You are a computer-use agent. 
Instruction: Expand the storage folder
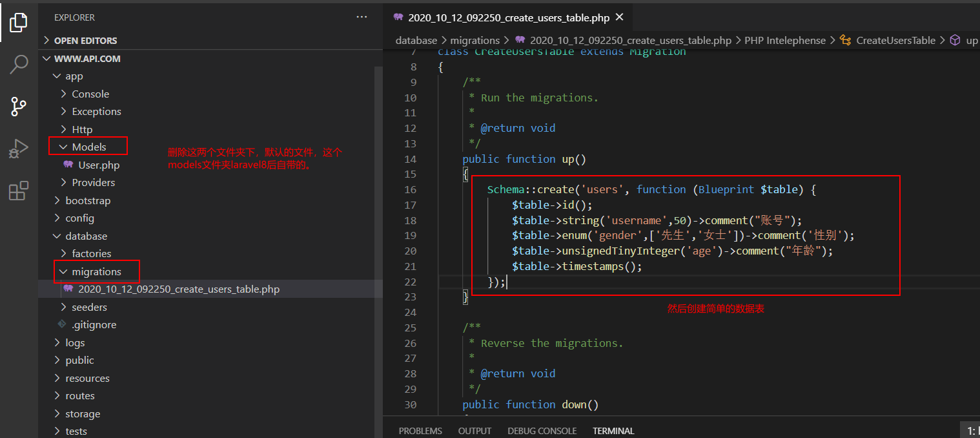coord(57,413)
